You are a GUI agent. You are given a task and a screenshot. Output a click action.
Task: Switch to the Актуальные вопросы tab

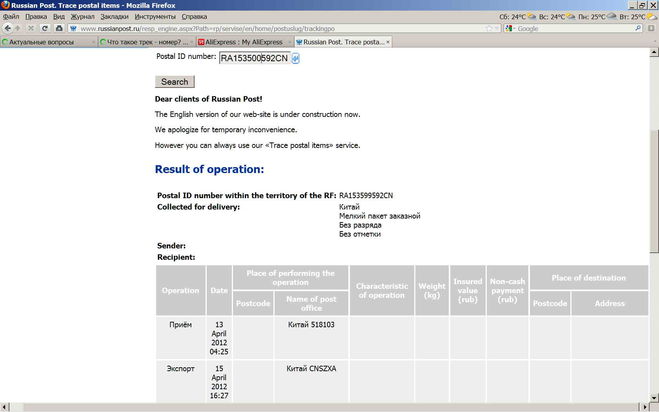pos(49,42)
